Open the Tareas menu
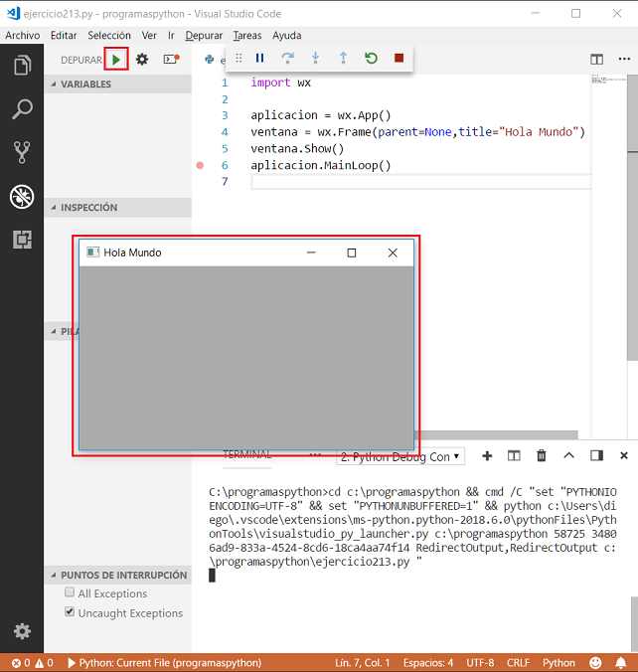Viewport: 638px width, 672px height. [x=247, y=35]
